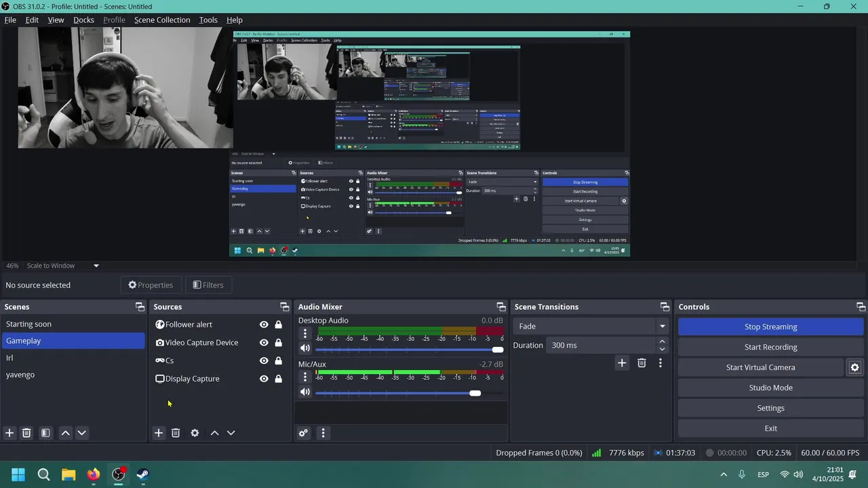Undock the Scene Transitions panel
The height and width of the screenshot is (488, 868).
click(x=665, y=306)
